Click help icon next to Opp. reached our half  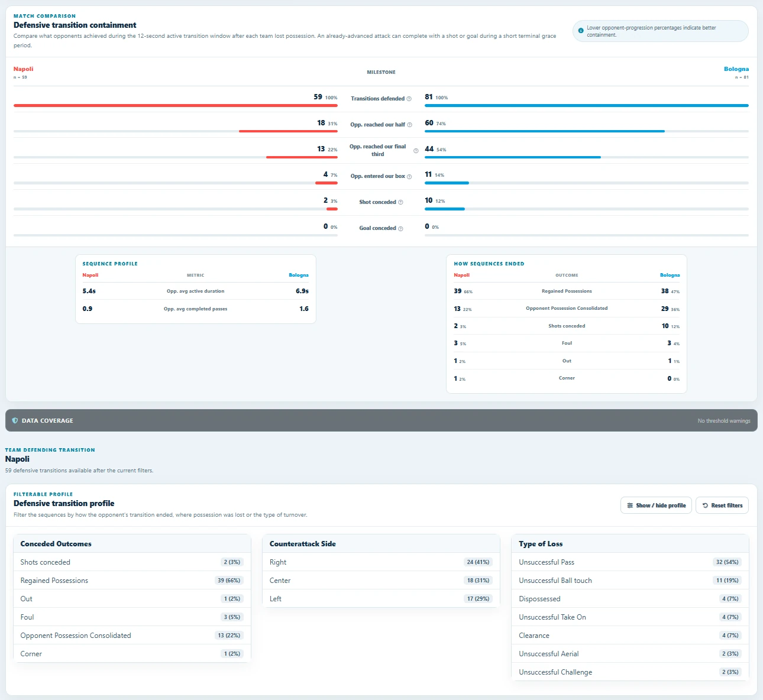409,125
